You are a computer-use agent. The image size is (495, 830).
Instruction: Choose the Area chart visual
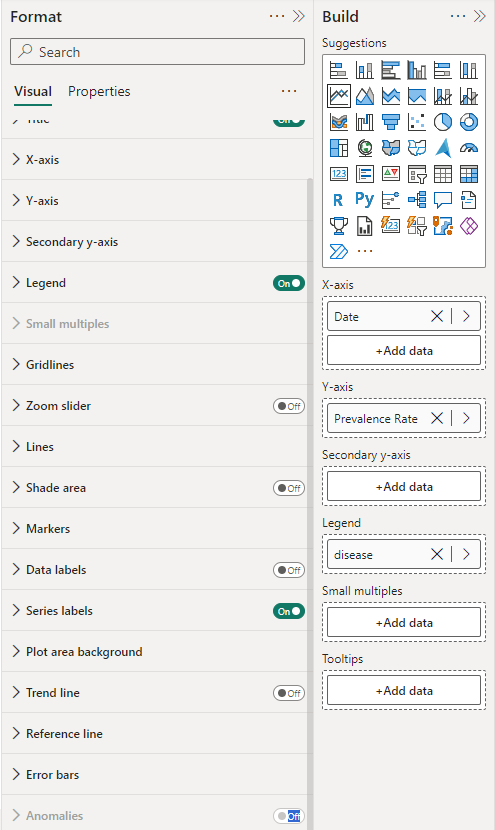[364, 96]
